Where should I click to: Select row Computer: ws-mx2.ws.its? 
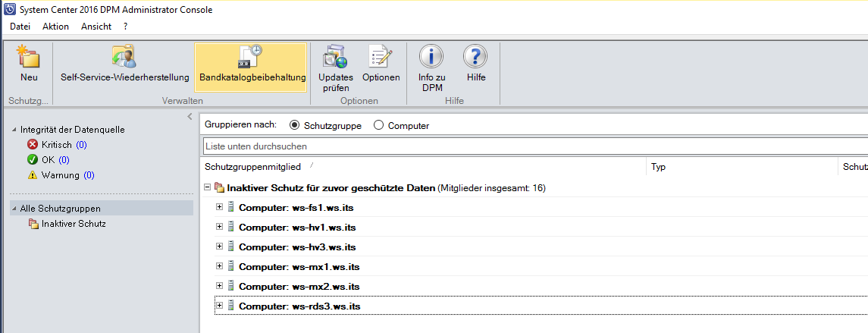click(x=541, y=286)
